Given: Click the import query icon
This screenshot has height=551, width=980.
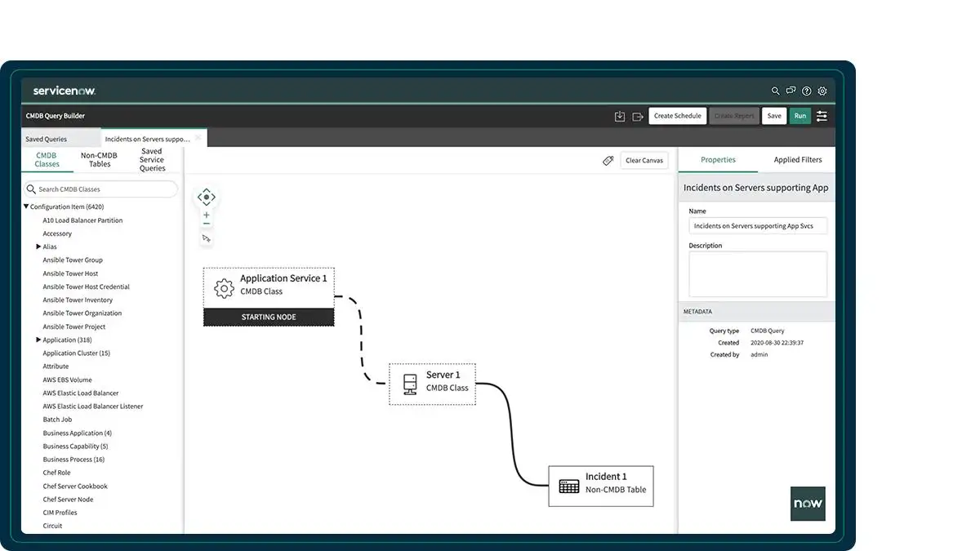Looking at the screenshot, I should pos(620,116).
